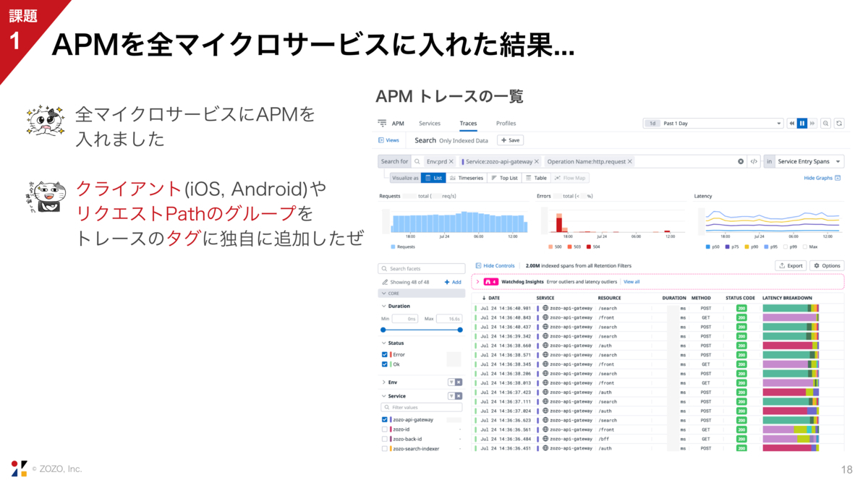Check the zozo-id service checkbox
Viewport: 868px width, 488px height.
click(x=385, y=429)
